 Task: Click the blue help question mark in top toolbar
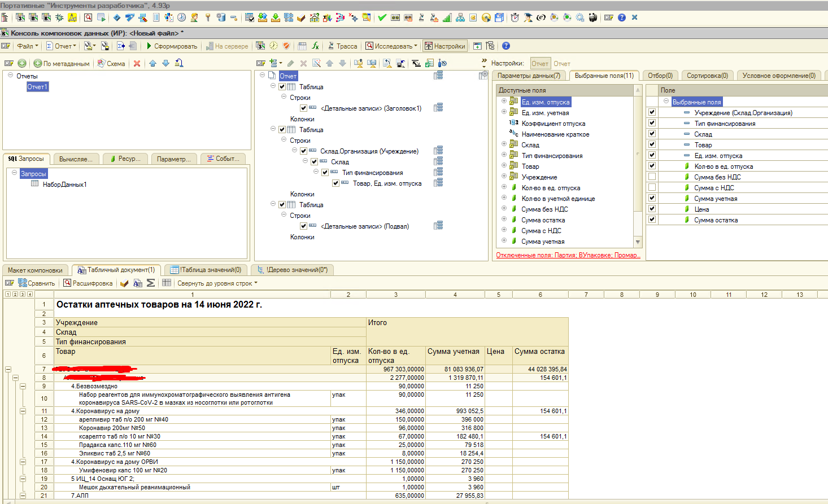pos(622,17)
